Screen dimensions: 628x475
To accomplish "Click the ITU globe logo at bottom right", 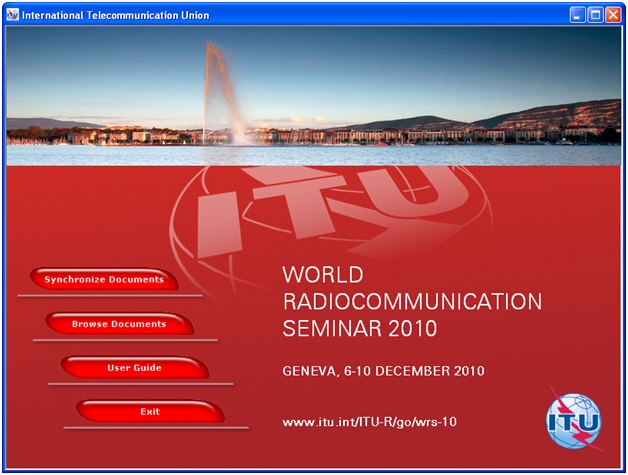I will pyautogui.click(x=574, y=419).
